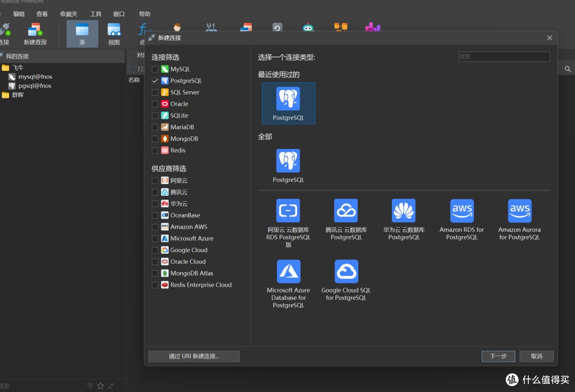
Task: Tick the Oracle connection filter
Action: coord(155,104)
